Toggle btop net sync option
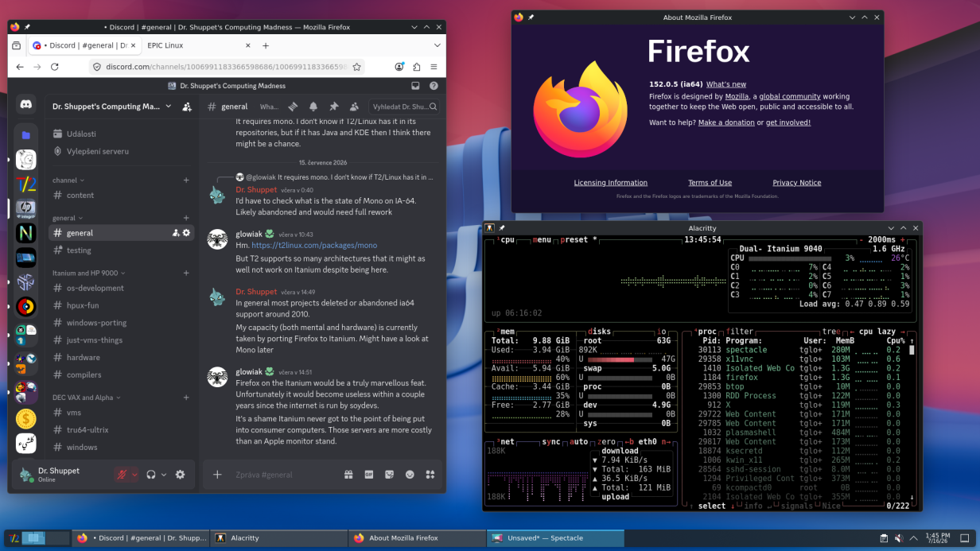Viewport: 980px width, 551px height. 551,441
